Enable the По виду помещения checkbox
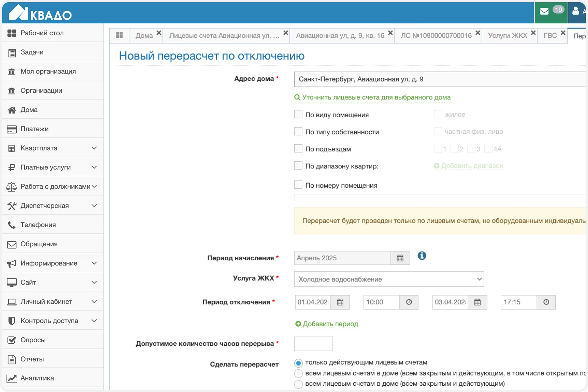588x392 pixels. pos(298,114)
